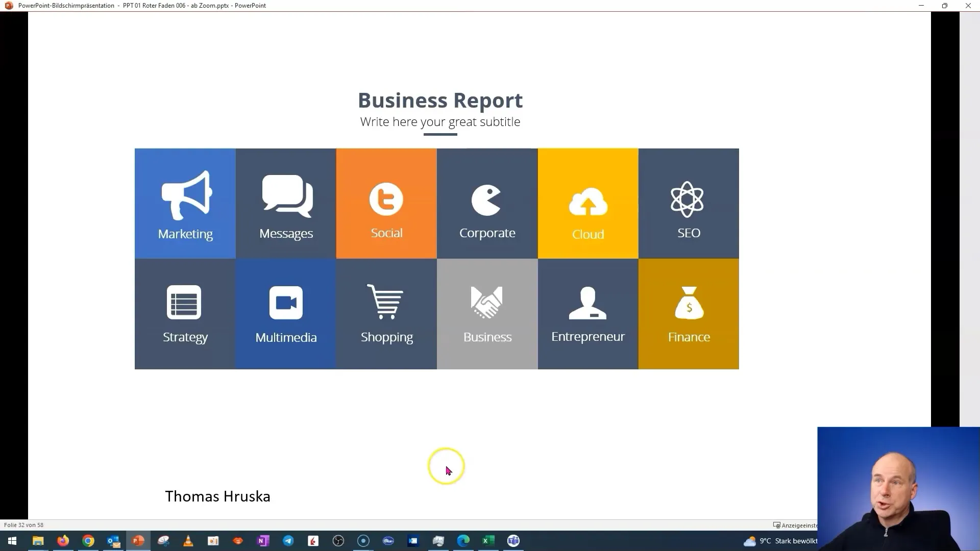Select the SEO icon tile
The width and height of the screenshot is (980, 551).
[689, 203]
